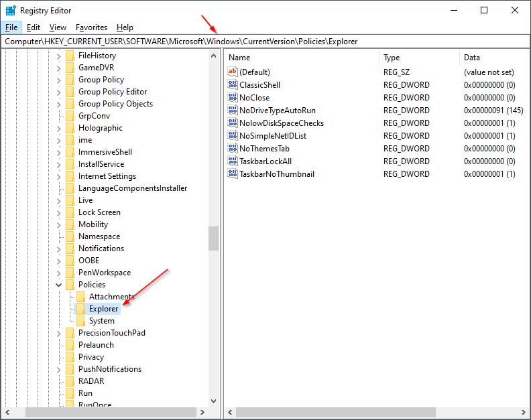
Task: Select the System key under Policies
Action: [x=101, y=321]
